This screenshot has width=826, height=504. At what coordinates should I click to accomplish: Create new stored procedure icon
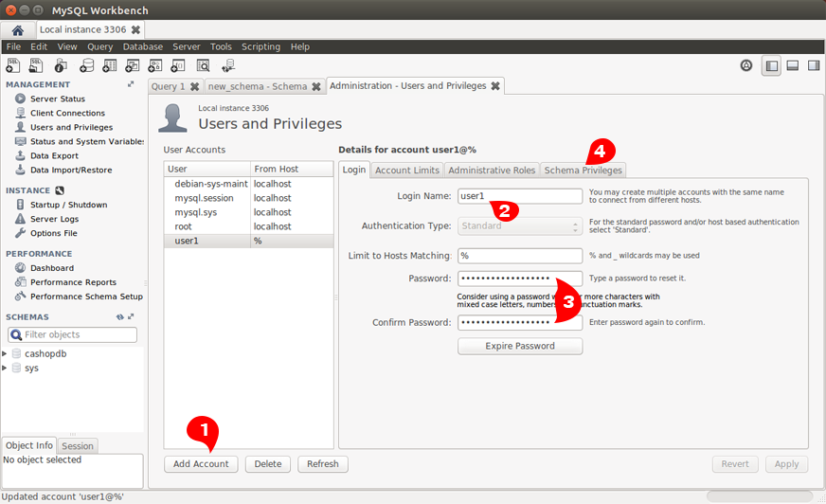tap(155, 65)
